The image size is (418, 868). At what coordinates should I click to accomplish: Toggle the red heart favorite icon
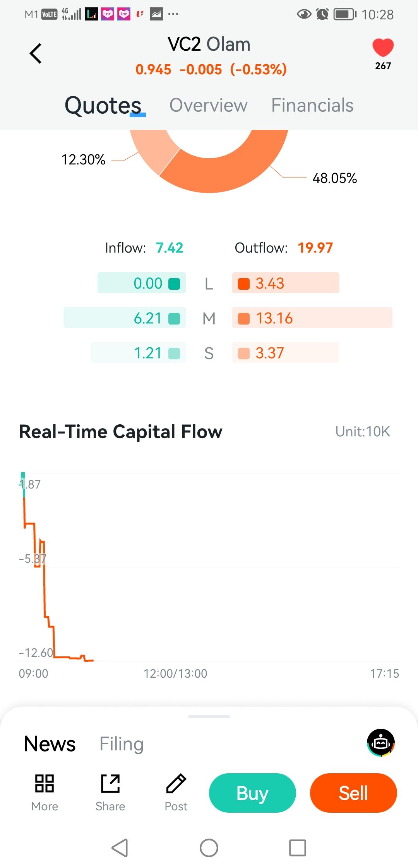[383, 48]
